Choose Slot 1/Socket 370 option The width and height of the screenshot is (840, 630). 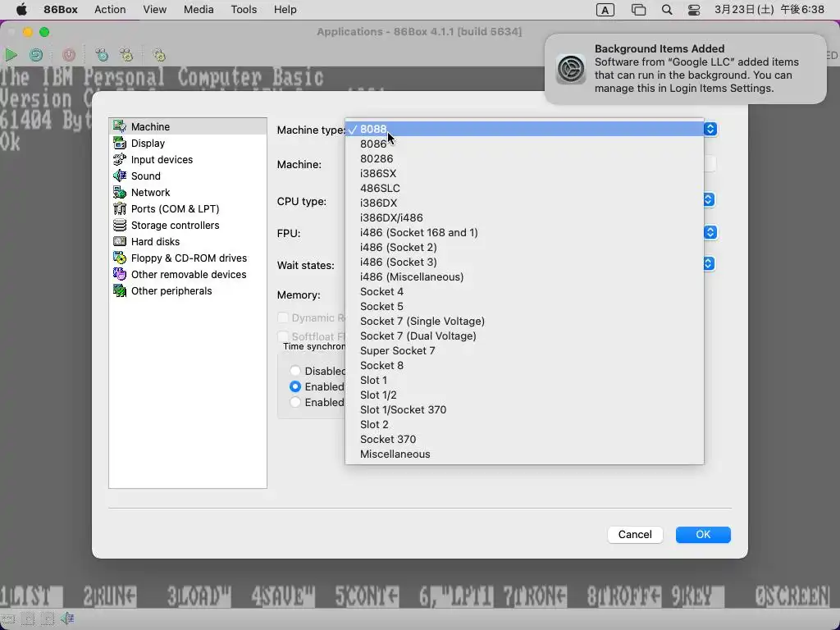(x=524, y=410)
